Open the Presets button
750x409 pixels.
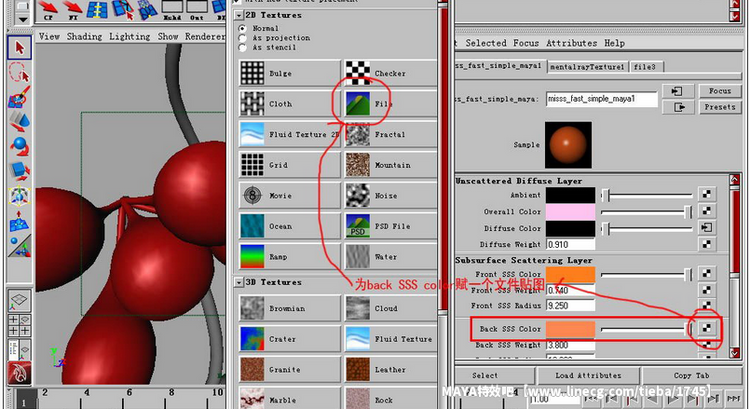[719, 107]
